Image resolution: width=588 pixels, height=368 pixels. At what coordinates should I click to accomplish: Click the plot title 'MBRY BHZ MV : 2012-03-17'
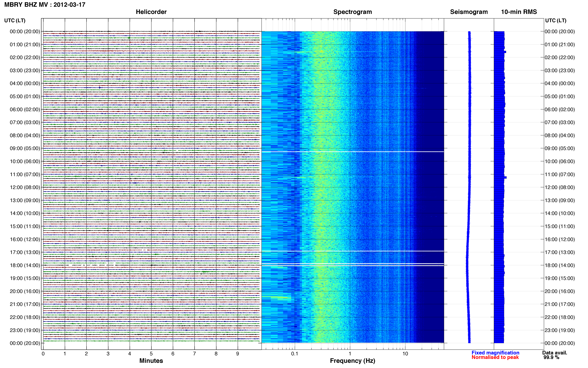click(x=45, y=5)
